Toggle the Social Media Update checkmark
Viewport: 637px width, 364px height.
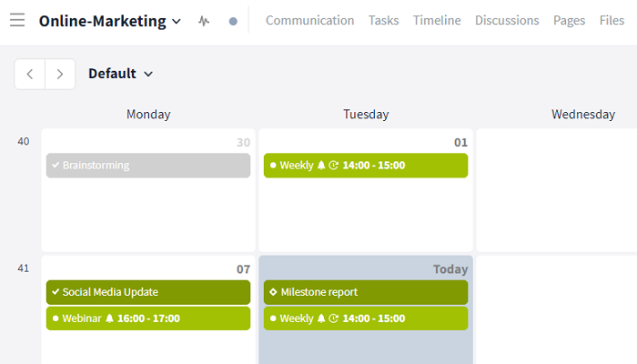tap(56, 292)
